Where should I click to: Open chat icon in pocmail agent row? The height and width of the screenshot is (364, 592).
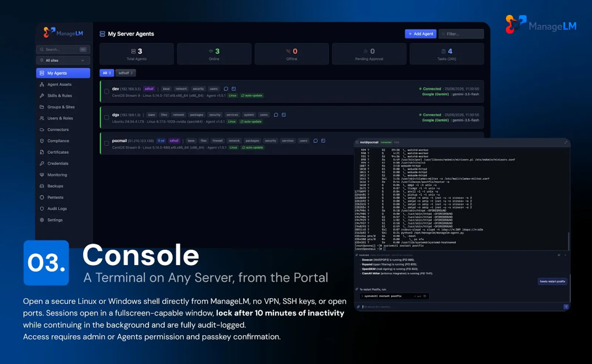coord(316,141)
